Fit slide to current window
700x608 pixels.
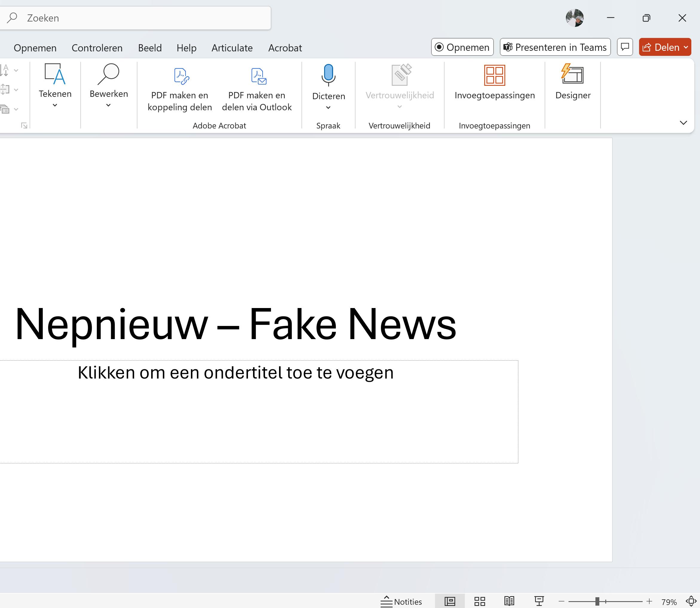(x=691, y=601)
